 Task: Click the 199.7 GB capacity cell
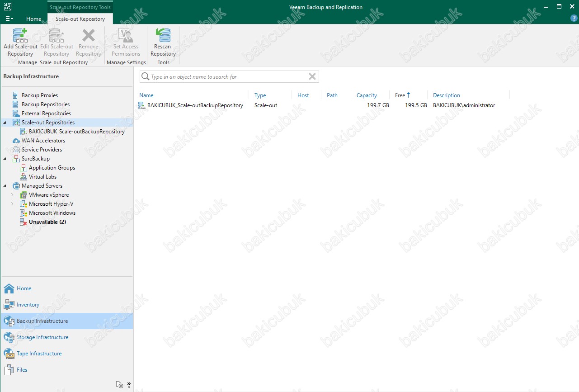tap(378, 105)
